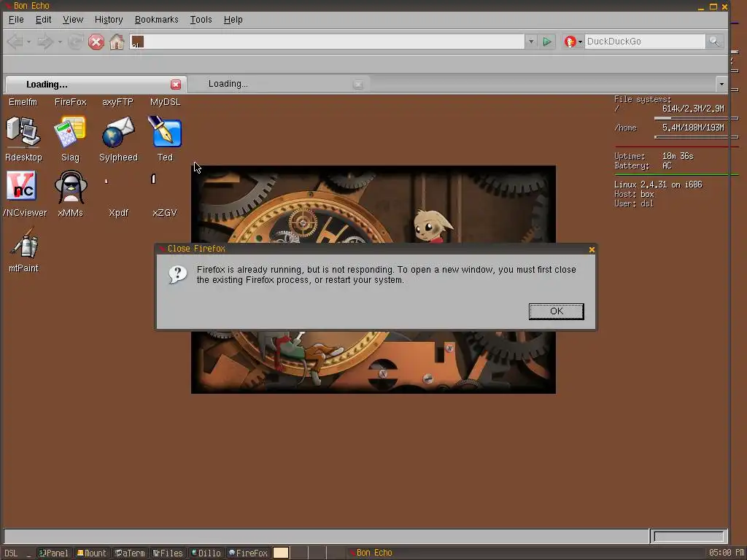Viewport: 747px width, 560px height.
Task: Launch aTerm from the taskbar
Action: point(130,553)
